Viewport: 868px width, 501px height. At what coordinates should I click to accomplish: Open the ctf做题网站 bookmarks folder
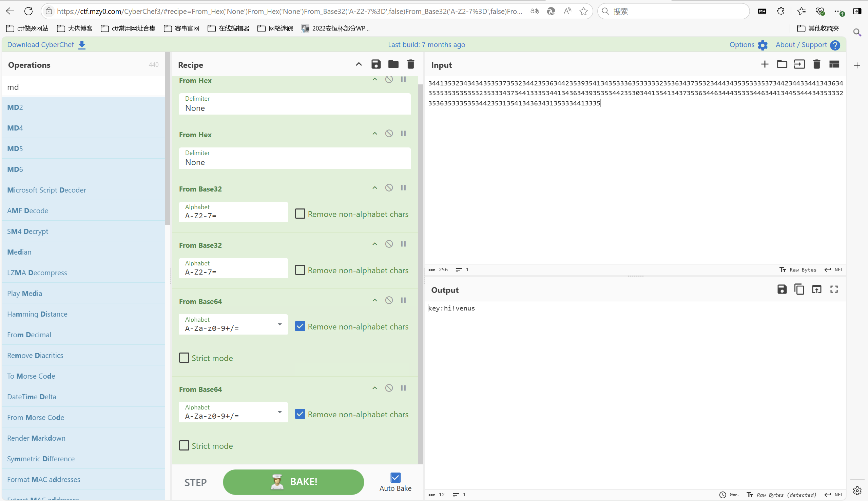pos(27,28)
